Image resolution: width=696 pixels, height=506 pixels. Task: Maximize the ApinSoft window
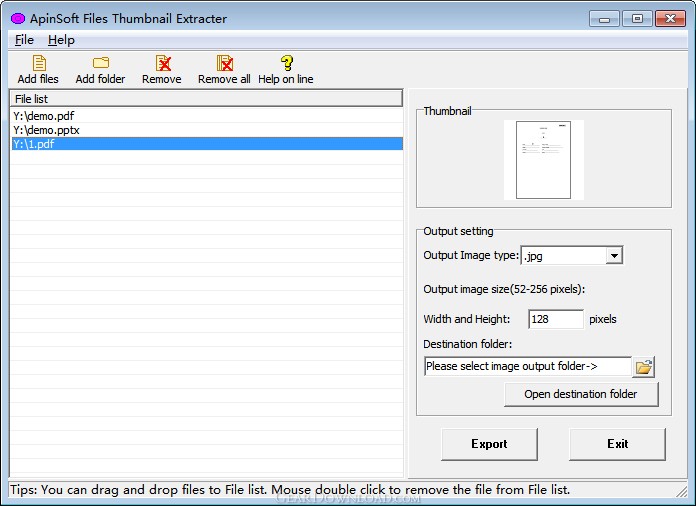coord(637,19)
